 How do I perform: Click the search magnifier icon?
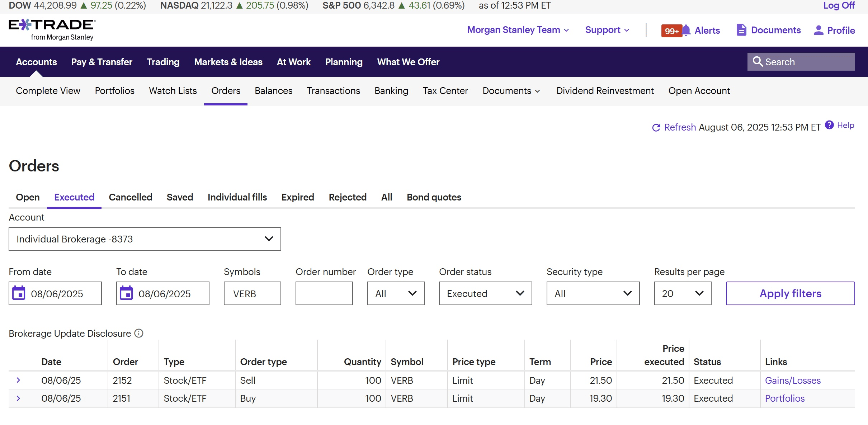[x=758, y=62]
